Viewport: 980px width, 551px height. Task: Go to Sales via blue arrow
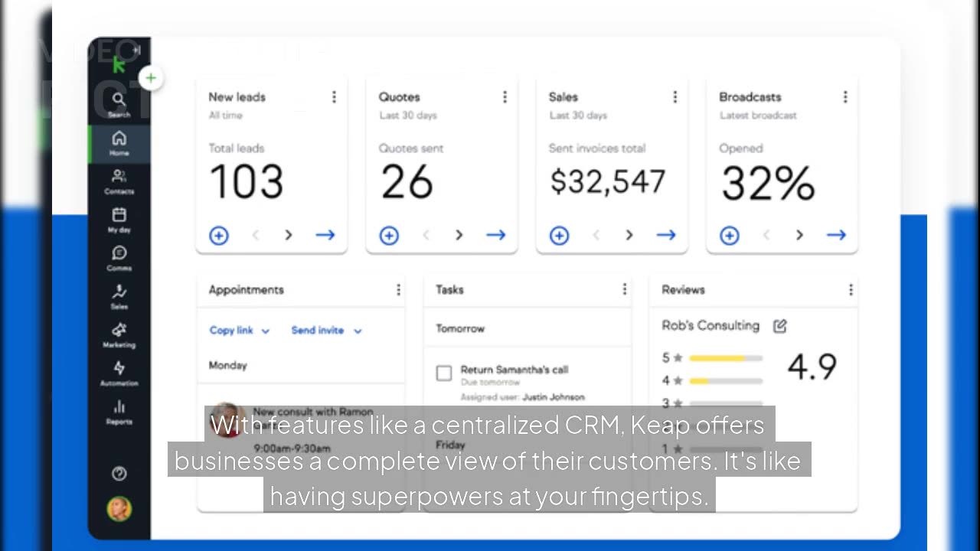coord(666,235)
